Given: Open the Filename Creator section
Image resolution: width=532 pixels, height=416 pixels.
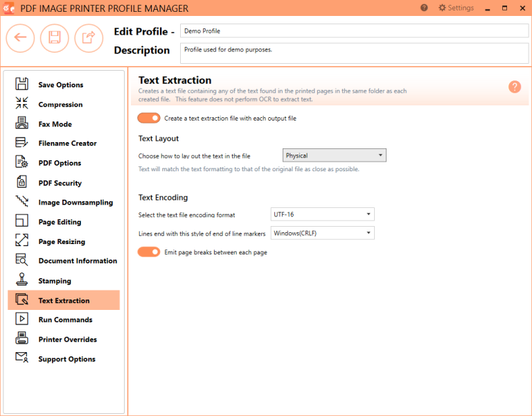Looking at the screenshot, I should point(67,144).
